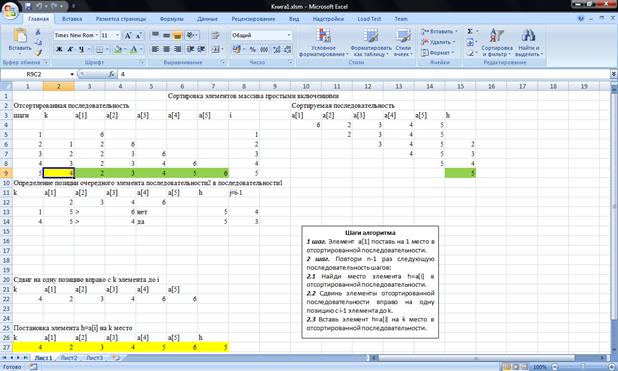Toggle italic К formatting
The image size is (618, 371).
[x=70, y=49]
